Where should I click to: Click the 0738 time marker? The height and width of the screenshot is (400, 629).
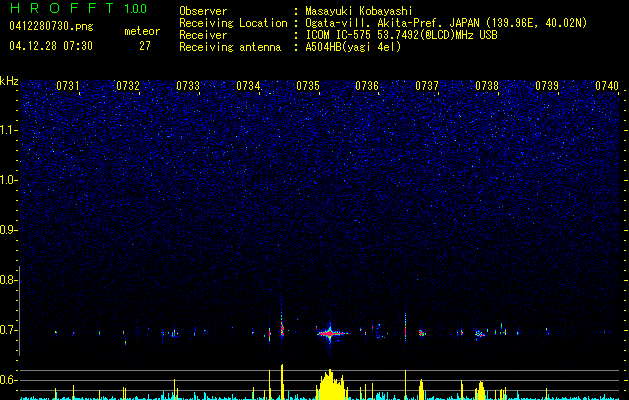point(487,85)
